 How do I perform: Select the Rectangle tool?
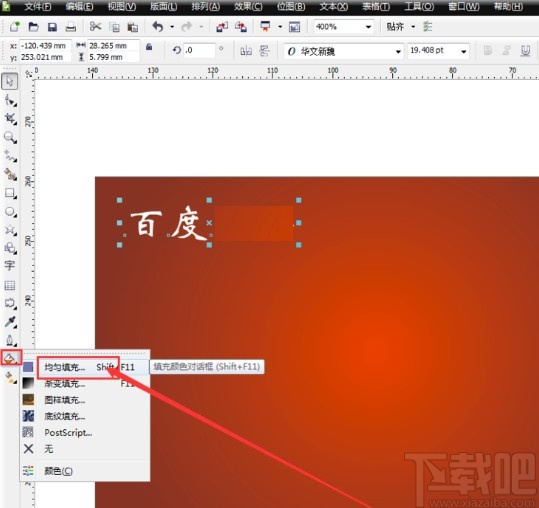pyautogui.click(x=10, y=193)
